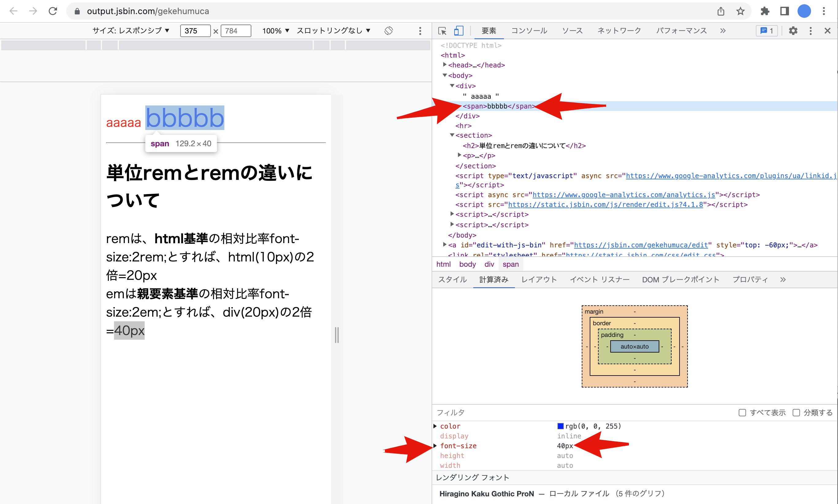The image size is (838, 504).
Task: Switch to the パフォーマンス tab
Action: point(681,31)
